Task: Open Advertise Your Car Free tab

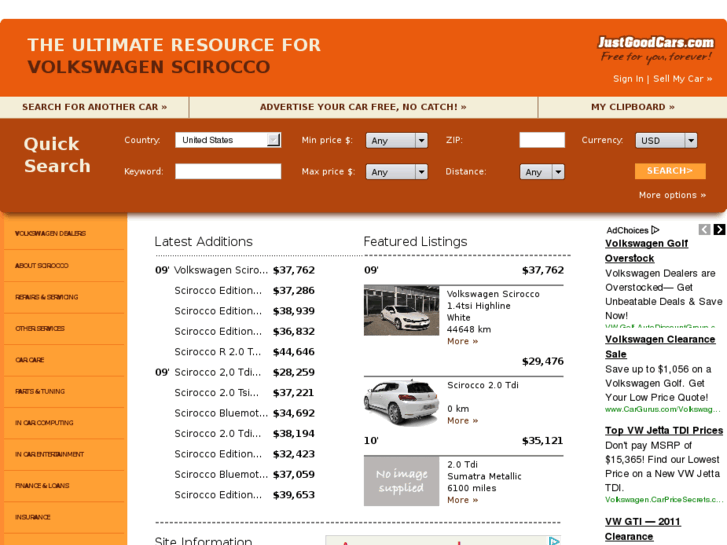Action: pyautogui.click(x=363, y=107)
